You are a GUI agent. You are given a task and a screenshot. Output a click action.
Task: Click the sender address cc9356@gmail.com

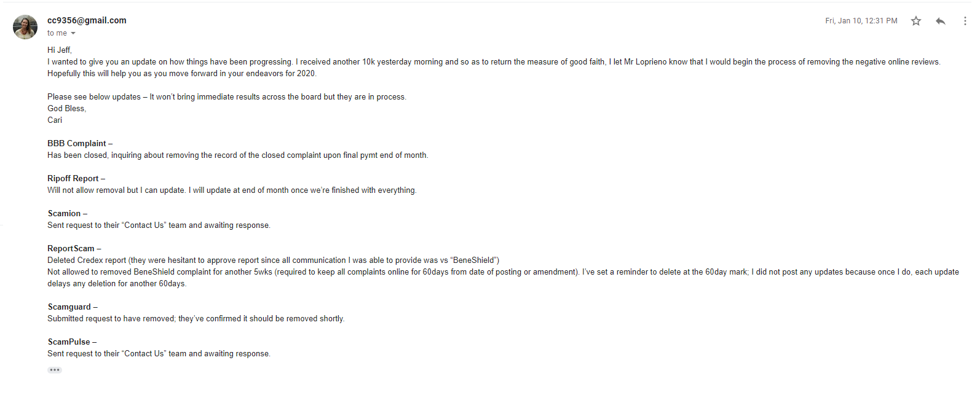tap(87, 20)
